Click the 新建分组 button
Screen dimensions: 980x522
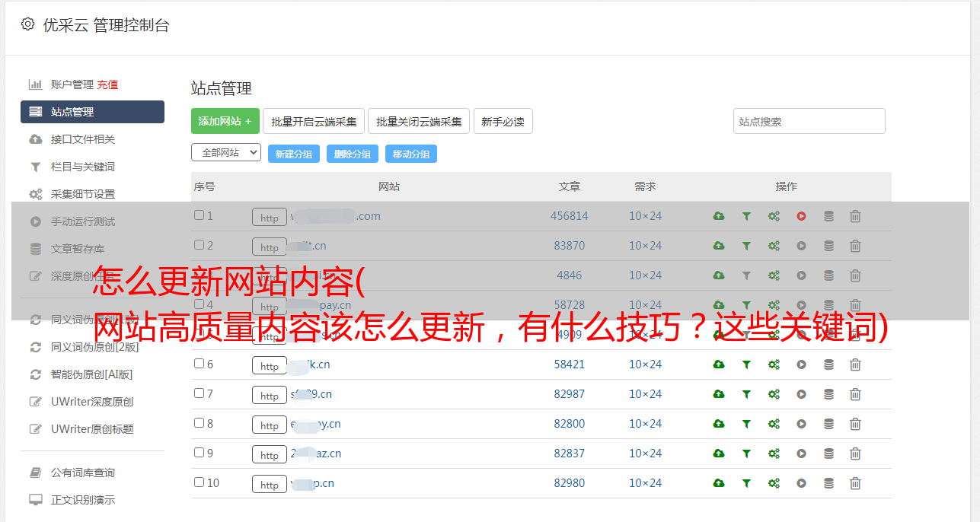[x=294, y=154]
